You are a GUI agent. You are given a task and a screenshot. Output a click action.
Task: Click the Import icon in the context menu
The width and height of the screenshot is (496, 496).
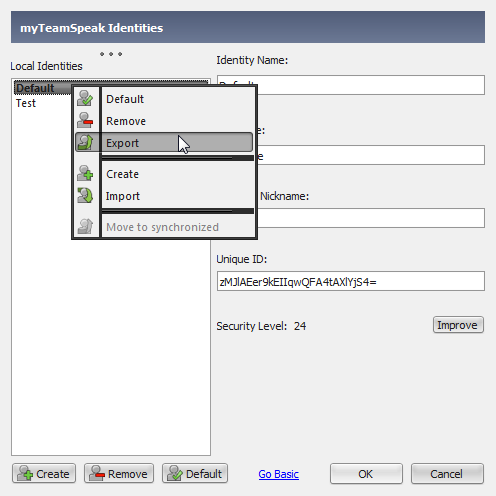(85, 196)
